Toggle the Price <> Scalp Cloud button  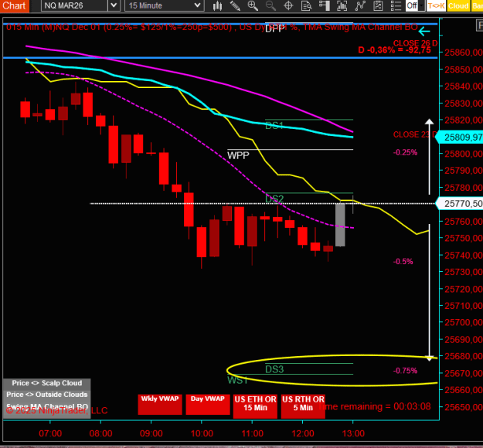(x=47, y=383)
